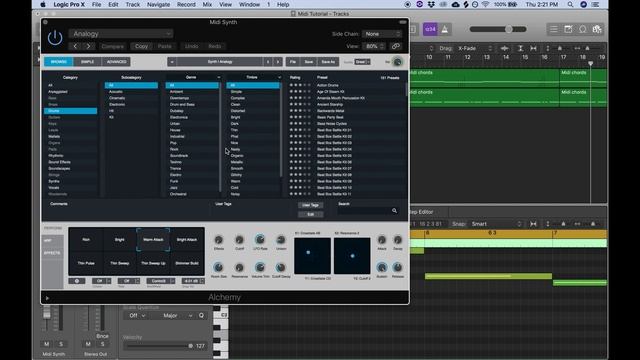
Task: Click the waveform zoom icon in tracks toolbar
Action: (x=504, y=48)
